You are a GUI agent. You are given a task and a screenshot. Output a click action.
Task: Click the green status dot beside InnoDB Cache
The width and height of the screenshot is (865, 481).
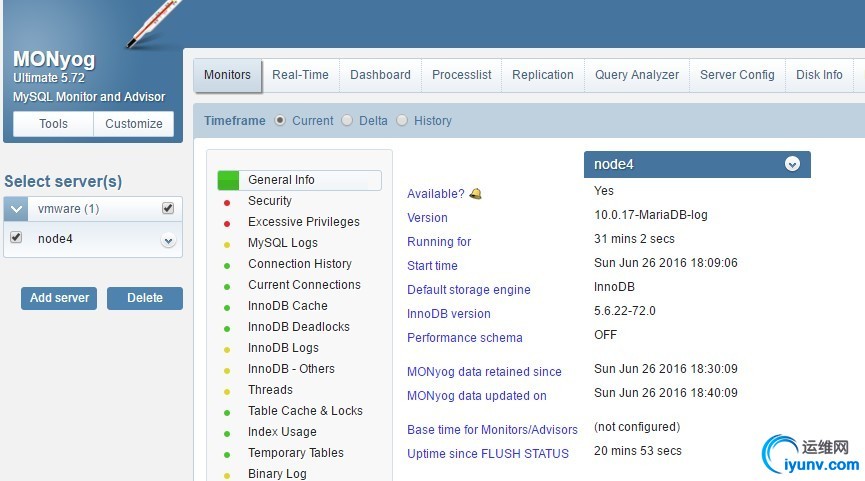click(227, 307)
